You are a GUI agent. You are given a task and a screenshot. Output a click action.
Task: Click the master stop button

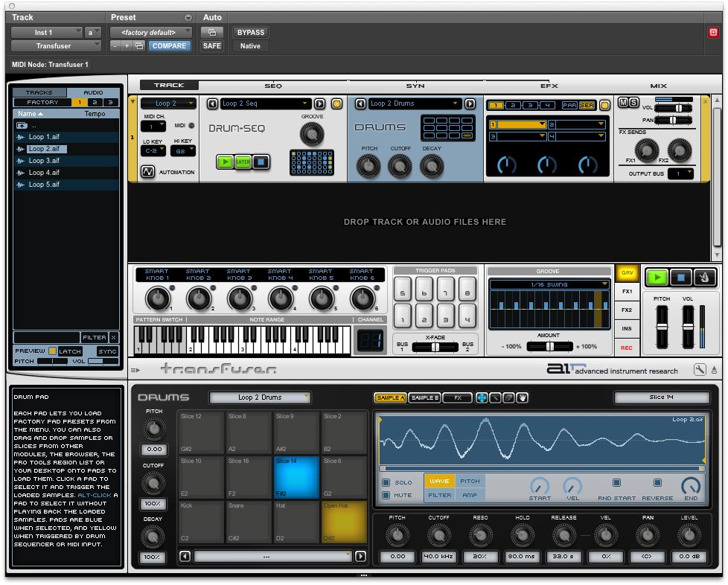click(x=680, y=277)
